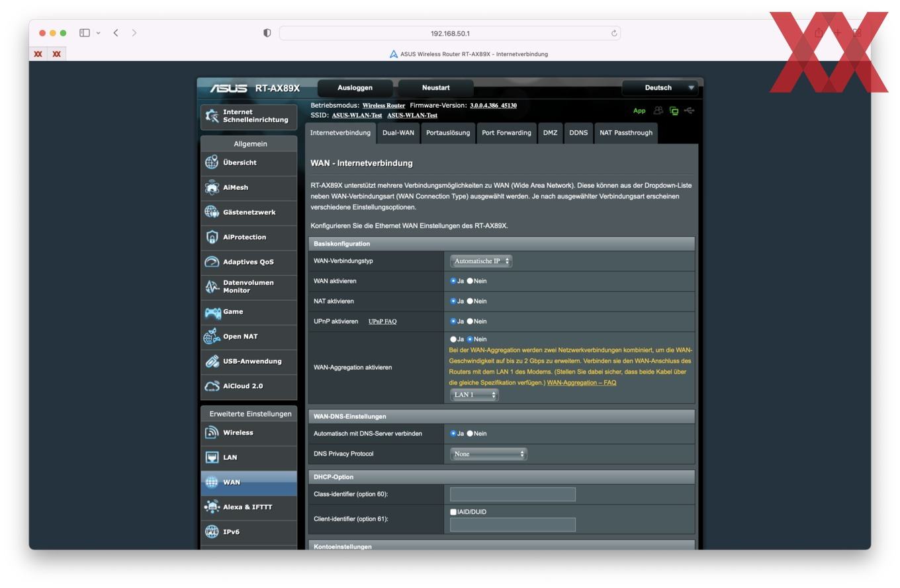The width and height of the screenshot is (900, 588).
Task: Click firmware version 3.0.0.4.386_45130 link
Action: point(493,106)
